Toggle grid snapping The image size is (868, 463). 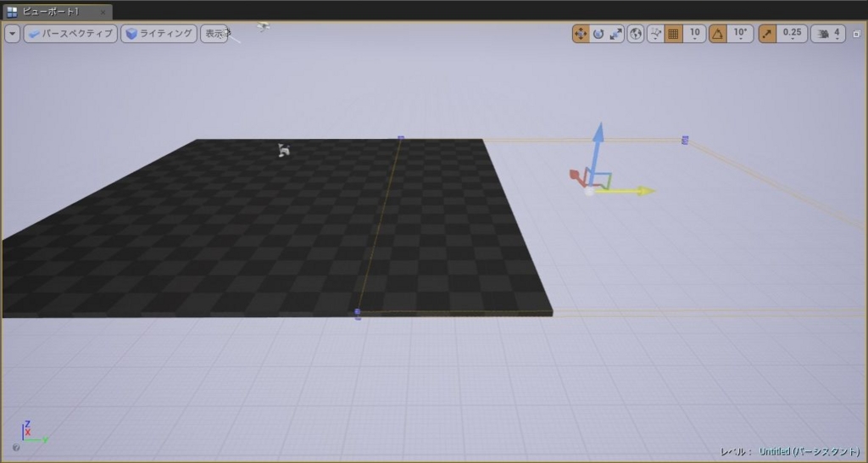[673, 34]
